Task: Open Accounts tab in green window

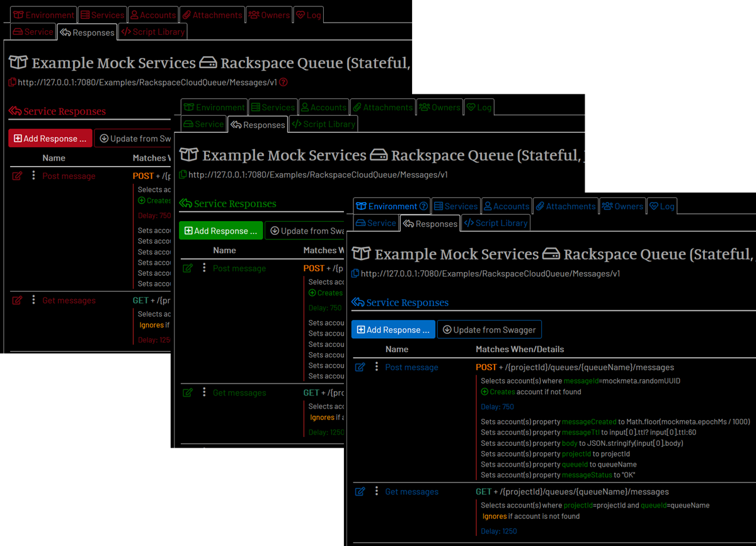Action: 323,107
